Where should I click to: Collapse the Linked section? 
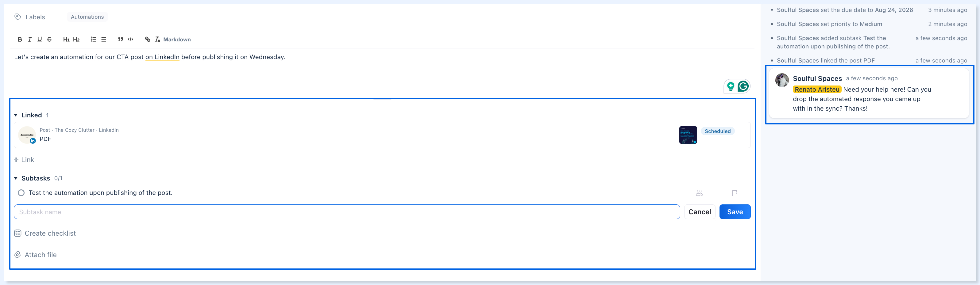(x=16, y=116)
